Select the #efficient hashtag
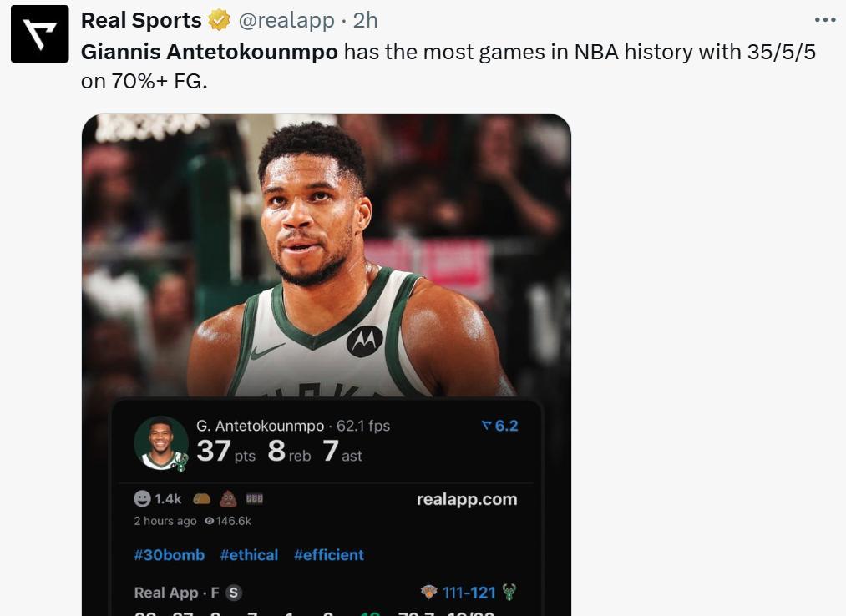Image resolution: width=846 pixels, height=616 pixels. pyautogui.click(x=328, y=555)
